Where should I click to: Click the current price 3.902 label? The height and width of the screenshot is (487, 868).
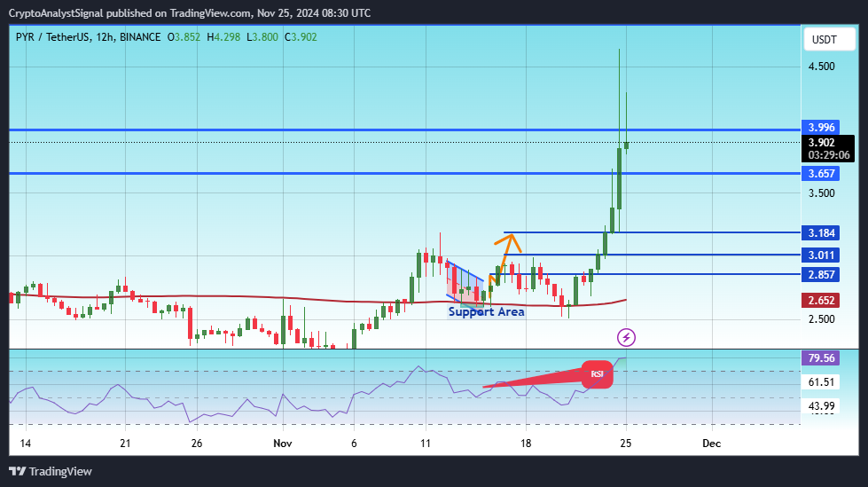pos(822,143)
